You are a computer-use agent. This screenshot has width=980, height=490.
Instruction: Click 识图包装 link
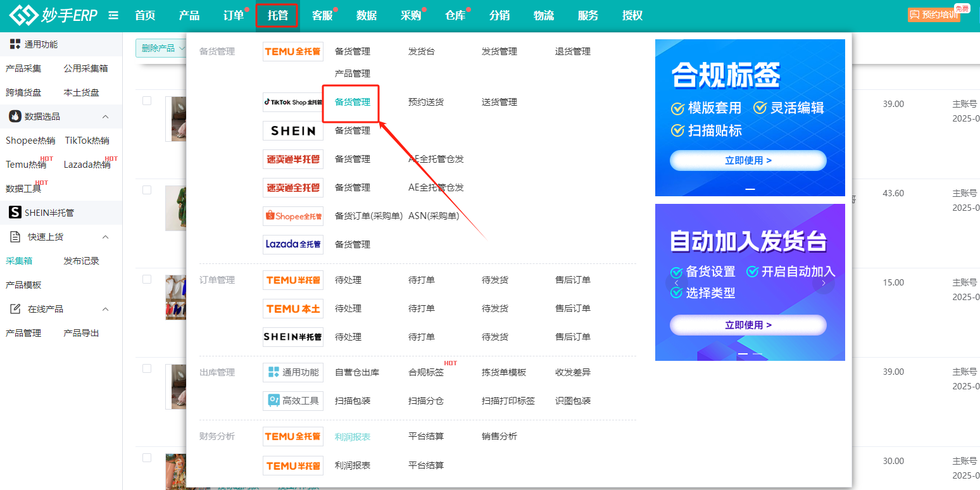[x=573, y=401]
